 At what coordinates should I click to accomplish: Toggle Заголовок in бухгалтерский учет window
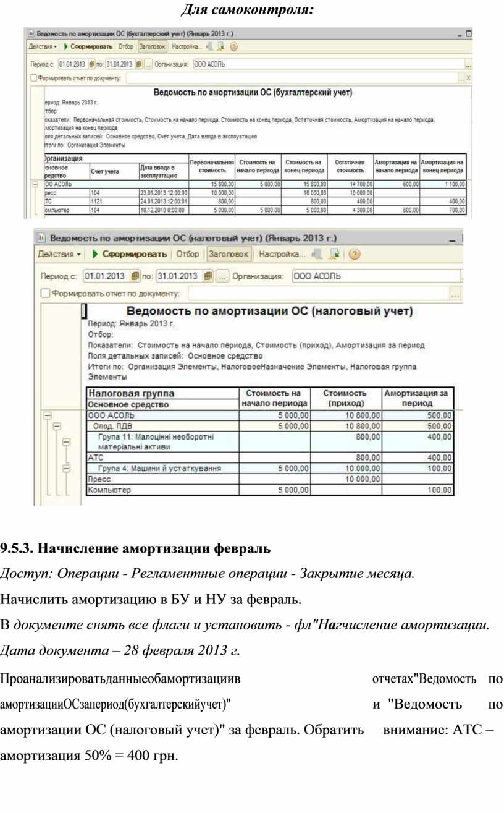coord(152,46)
